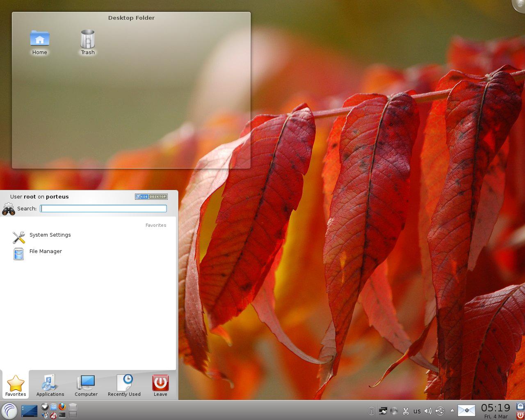Open the terminal from the taskbar
This screenshot has width=525, height=420.
pyautogui.click(x=62, y=415)
